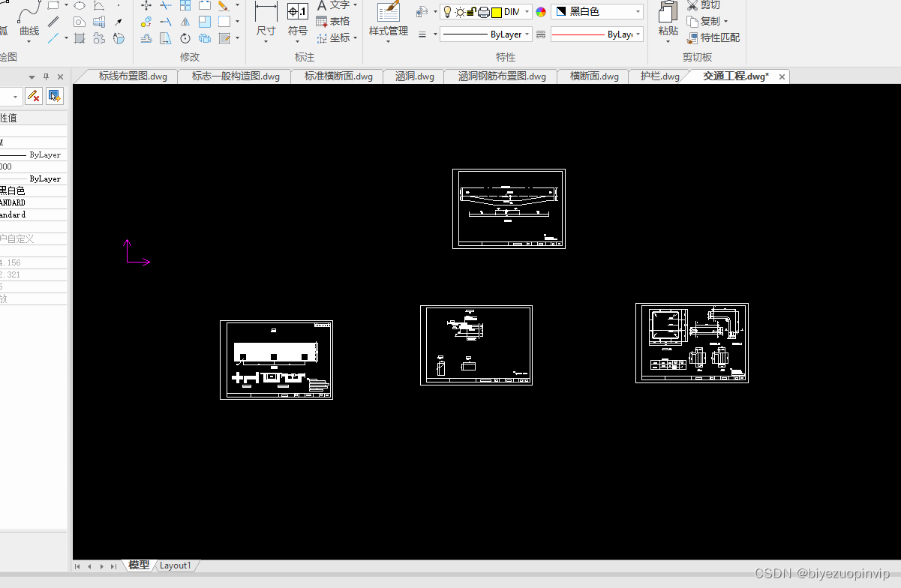The width and height of the screenshot is (901, 588).
Task: Open the DIM layer dropdown
Action: coord(527,12)
